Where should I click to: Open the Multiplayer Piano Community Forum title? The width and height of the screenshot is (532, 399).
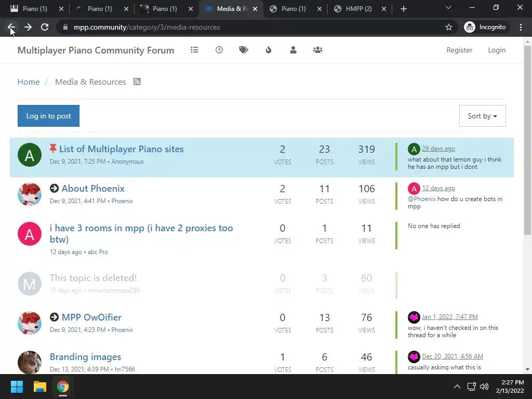pyautogui.click(x=96, y=50)
